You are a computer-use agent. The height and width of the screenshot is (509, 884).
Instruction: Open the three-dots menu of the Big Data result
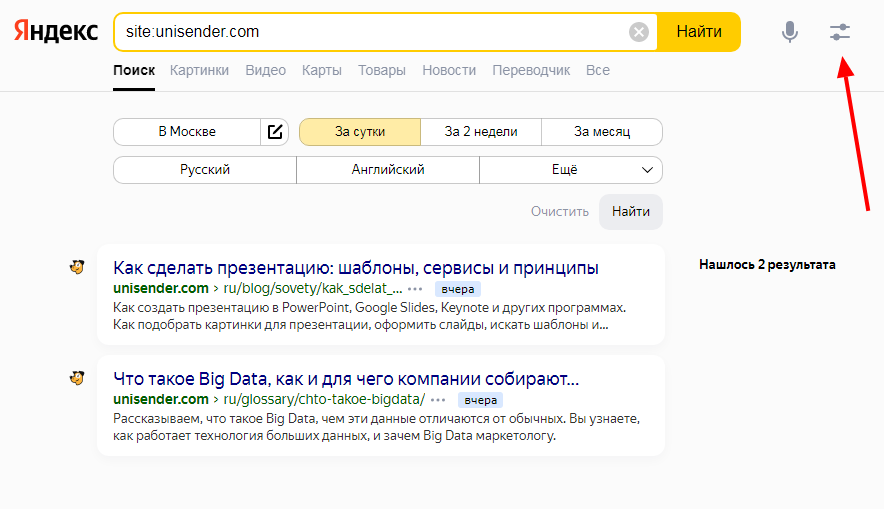438,400
